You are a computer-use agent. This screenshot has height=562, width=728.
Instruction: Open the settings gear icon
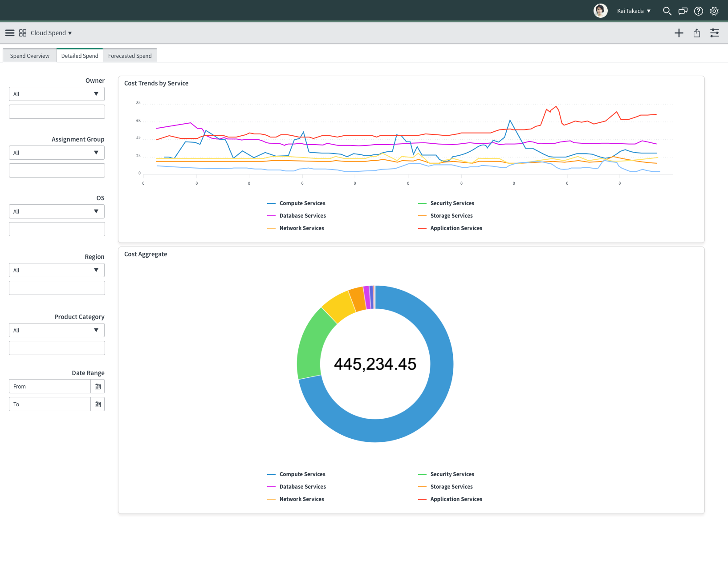click(714, 11)
